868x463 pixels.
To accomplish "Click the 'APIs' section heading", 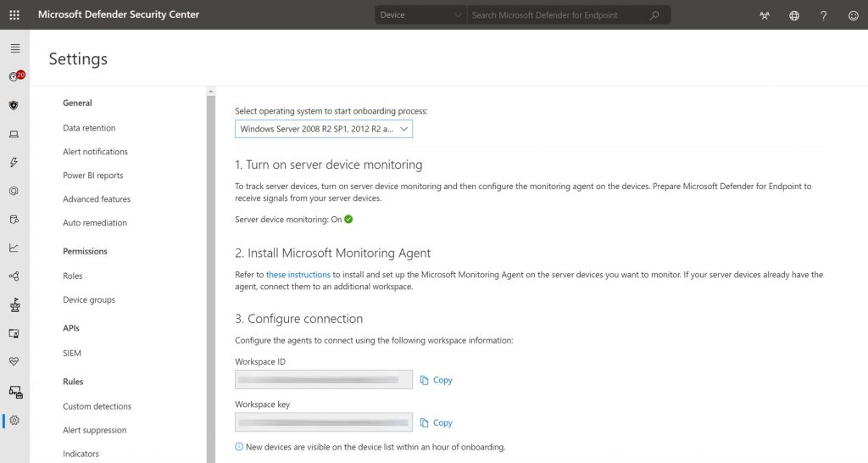I will click(x=71, y=328).
